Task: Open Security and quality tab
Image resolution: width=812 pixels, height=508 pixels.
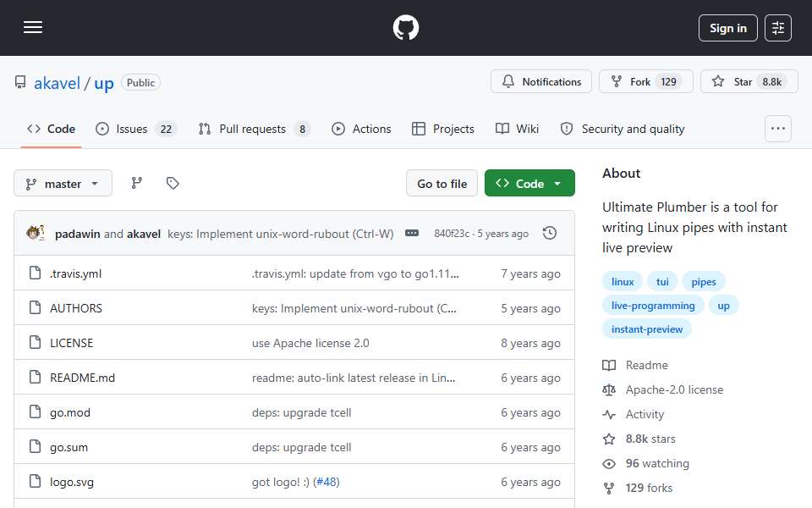Action: pyautogui.click(x=623, y=129)
